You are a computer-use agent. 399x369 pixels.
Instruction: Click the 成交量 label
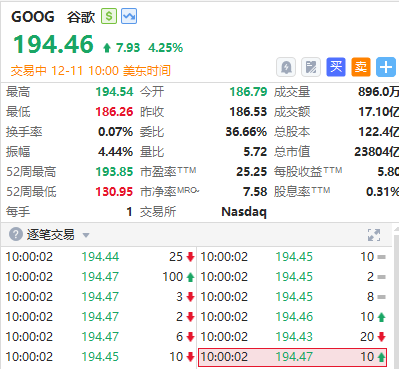click(x=292, y=92)
